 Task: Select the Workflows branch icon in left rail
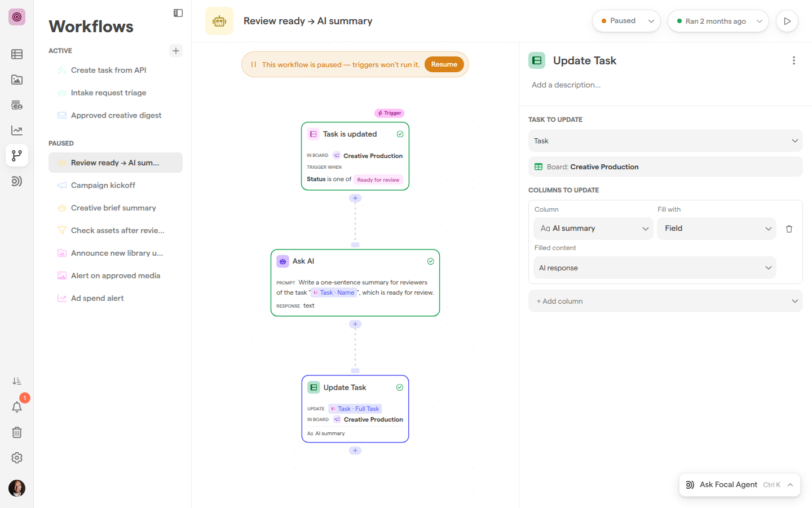click(17, 155)
